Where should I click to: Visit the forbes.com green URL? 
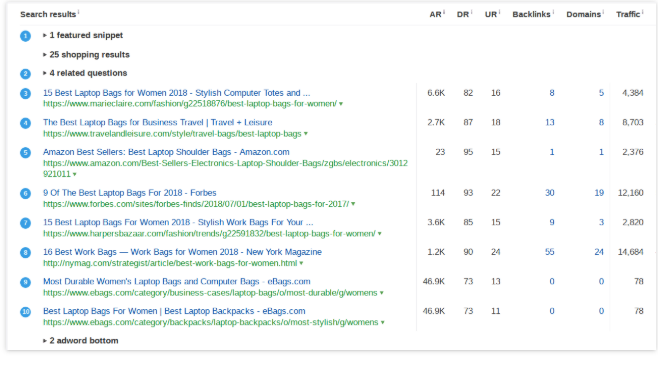tap(196, 204)
